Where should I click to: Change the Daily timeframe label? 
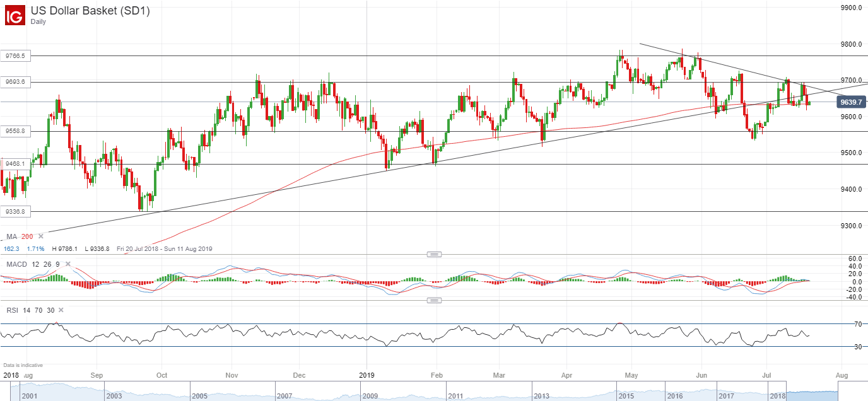(x=38, y=21)
